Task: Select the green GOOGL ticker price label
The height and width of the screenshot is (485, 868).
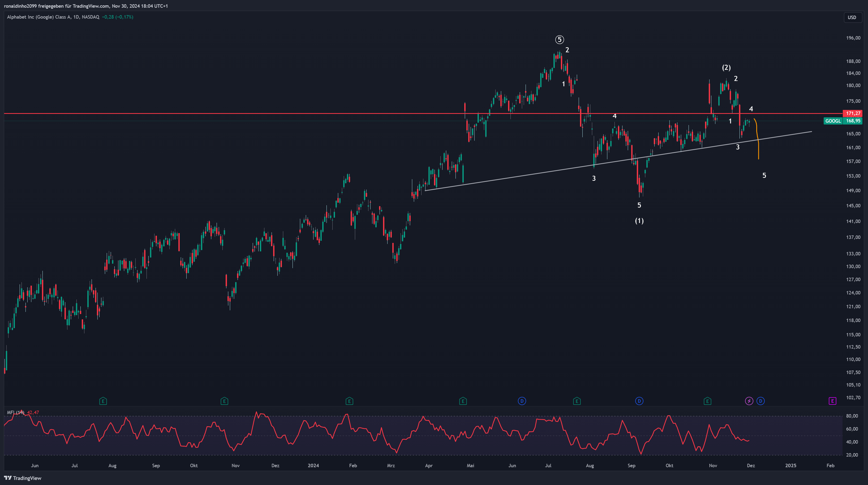Action: tap(843, 121)
